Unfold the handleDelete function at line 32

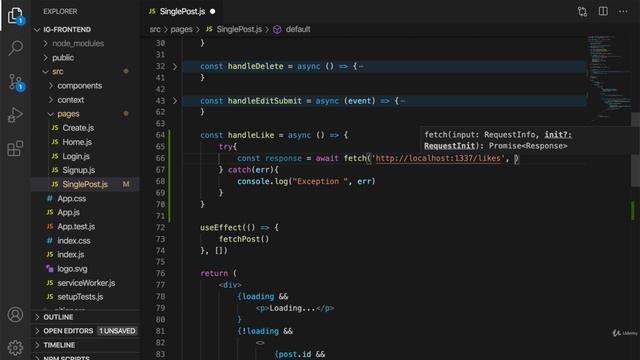click(175, 66)
